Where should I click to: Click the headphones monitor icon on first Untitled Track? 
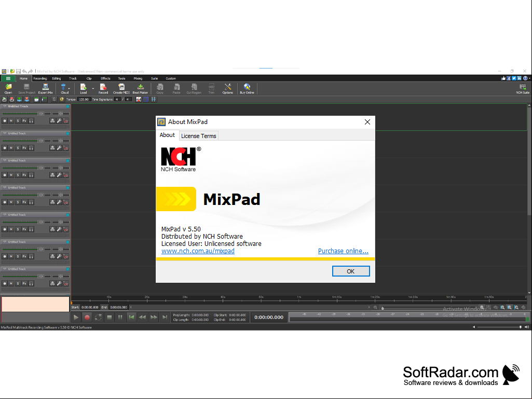pyautogui.click(x=31, y=121)
